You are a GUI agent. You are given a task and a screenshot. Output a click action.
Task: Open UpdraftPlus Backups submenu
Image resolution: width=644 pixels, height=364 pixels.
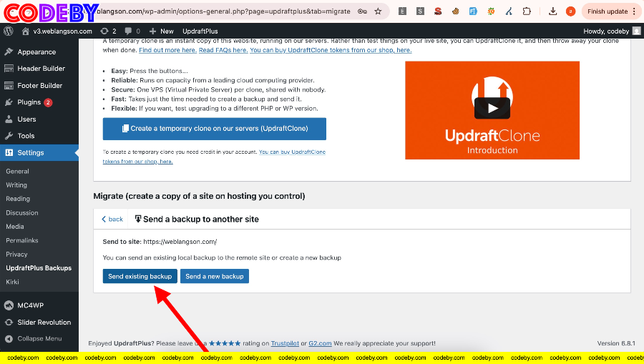[39, 268]
